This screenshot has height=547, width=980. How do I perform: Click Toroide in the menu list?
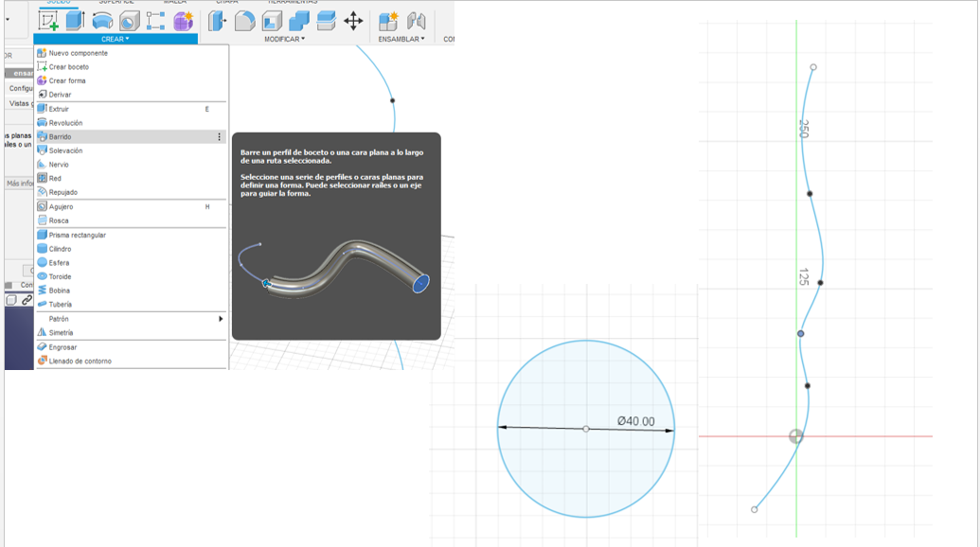[x=132, y=276]
